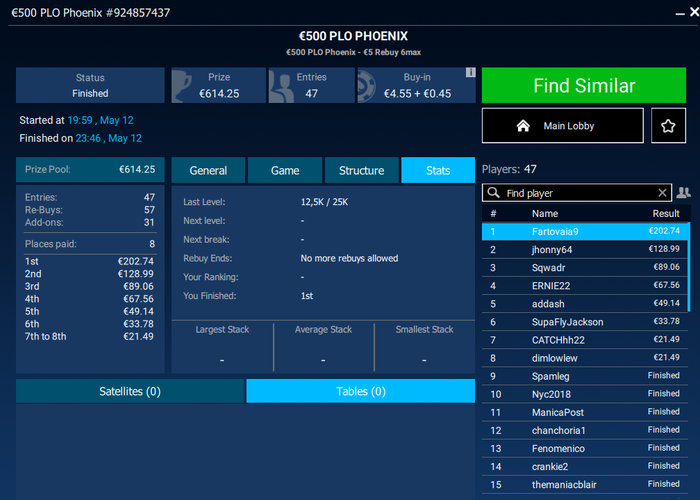The height and width of the screenshot is (500, 700).
Task: Select the Stats tab
Action: click(x=438, y=170)
